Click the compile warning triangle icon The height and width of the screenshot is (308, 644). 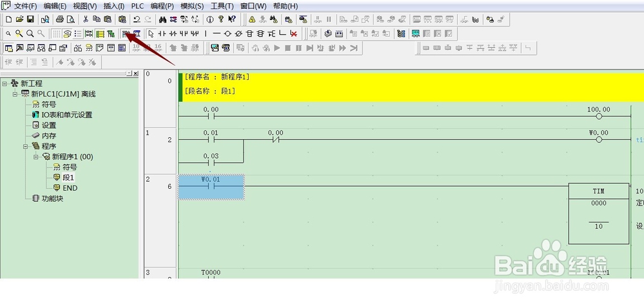click(252, 19)
